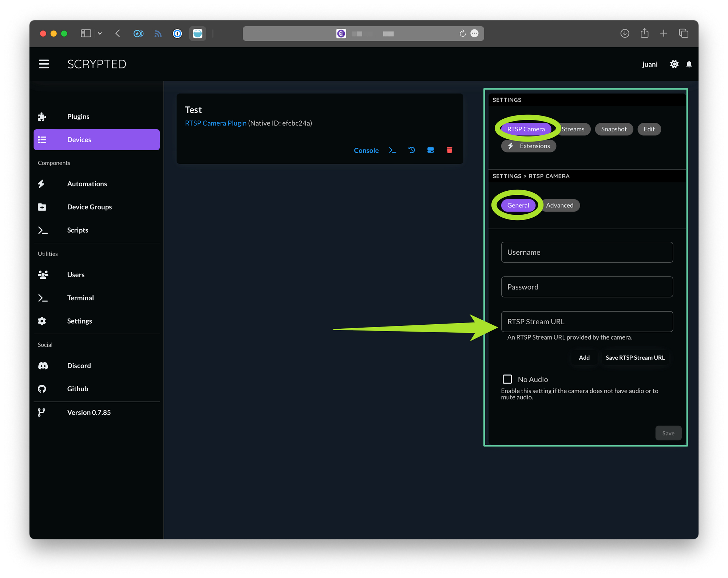The width and height of the screenshot is (728, 578).
Task: Focus the Username field
Action: point(587,252)
